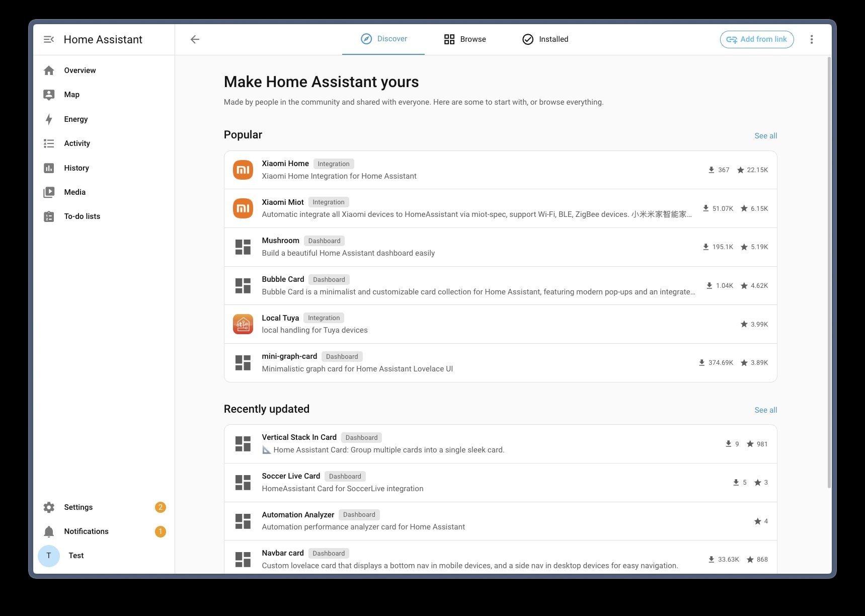
Task: Open the Map page
Action: click(104, 95)
